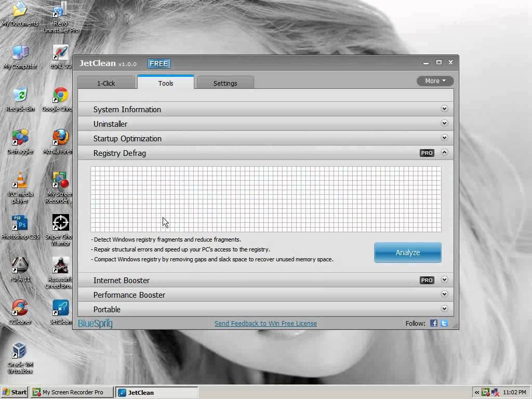Click the BlueSprig logo
Screen dimensions: 532x399
pos(96,323)
